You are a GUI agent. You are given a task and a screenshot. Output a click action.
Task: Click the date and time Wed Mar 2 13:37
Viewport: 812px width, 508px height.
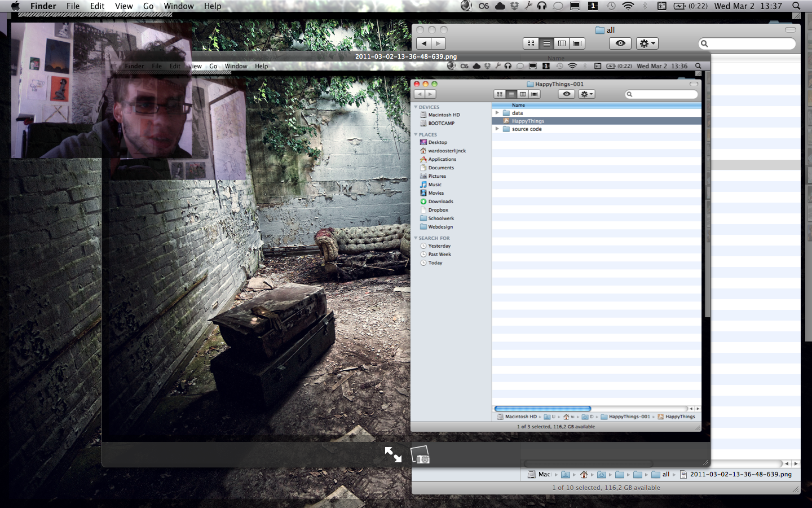748,6
